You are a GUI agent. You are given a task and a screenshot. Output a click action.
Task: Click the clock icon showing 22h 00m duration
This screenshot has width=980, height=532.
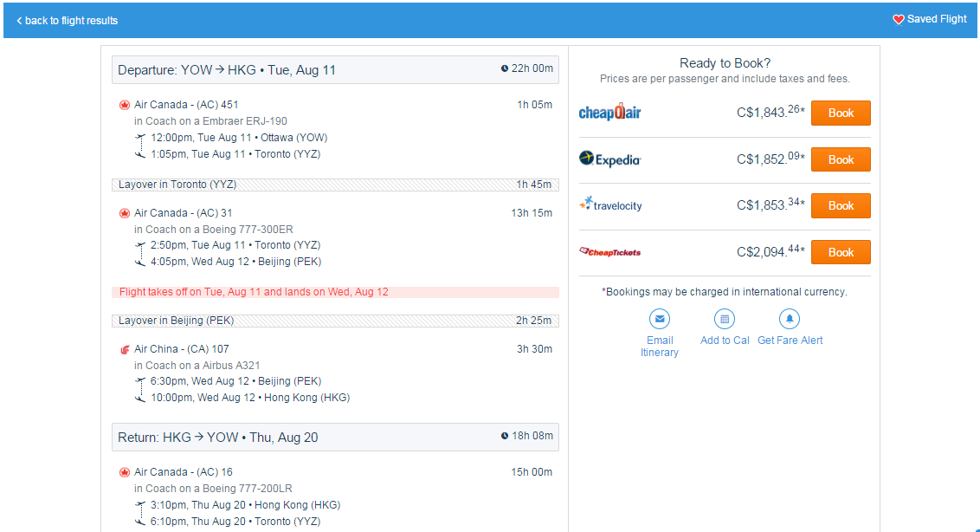[506, 69]
